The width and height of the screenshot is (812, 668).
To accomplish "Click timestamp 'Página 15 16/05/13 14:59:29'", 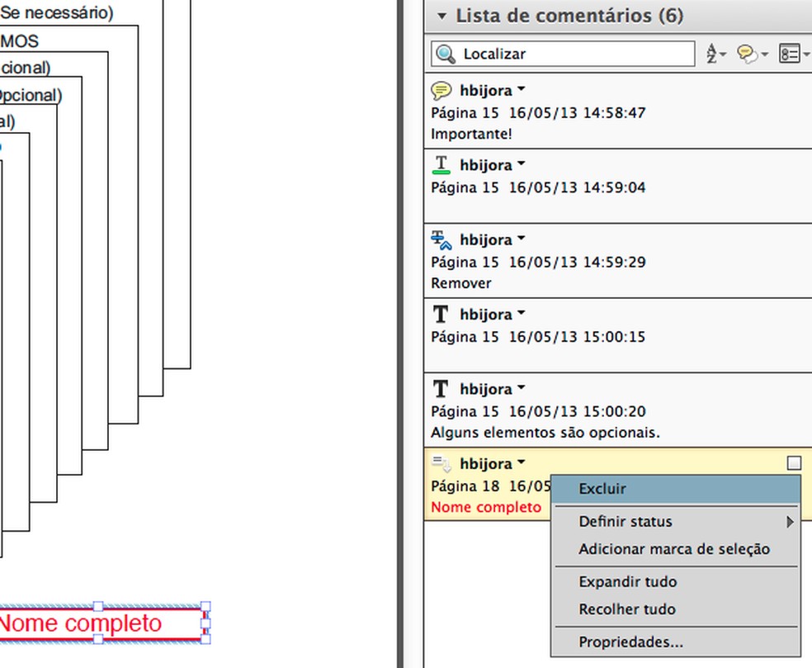I will pos(538,263).
